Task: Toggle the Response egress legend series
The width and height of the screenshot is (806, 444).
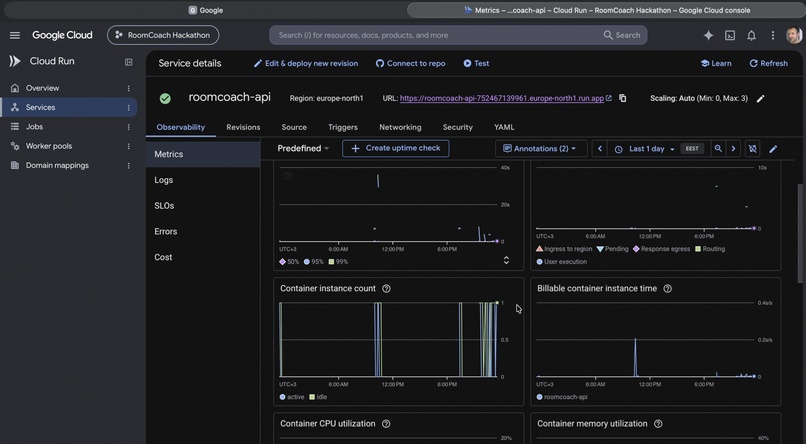Action: point(661,249)
